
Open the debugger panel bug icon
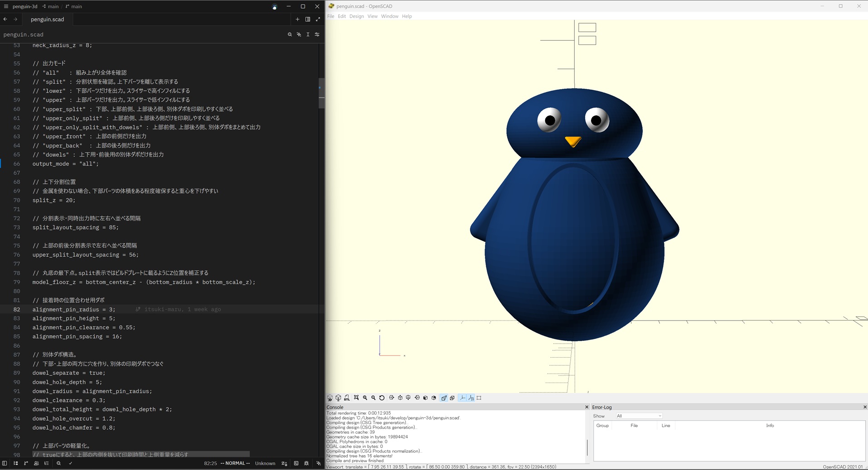click(306, 463)
